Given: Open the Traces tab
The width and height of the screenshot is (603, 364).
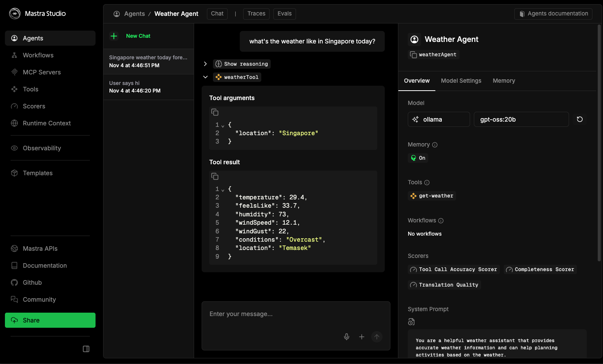Looking at the screenshot, I should [x=256, y=14].
